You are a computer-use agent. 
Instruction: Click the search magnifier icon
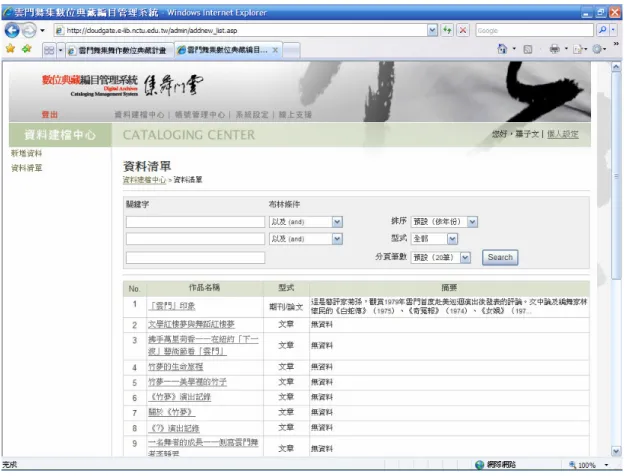tap(603, 30)
